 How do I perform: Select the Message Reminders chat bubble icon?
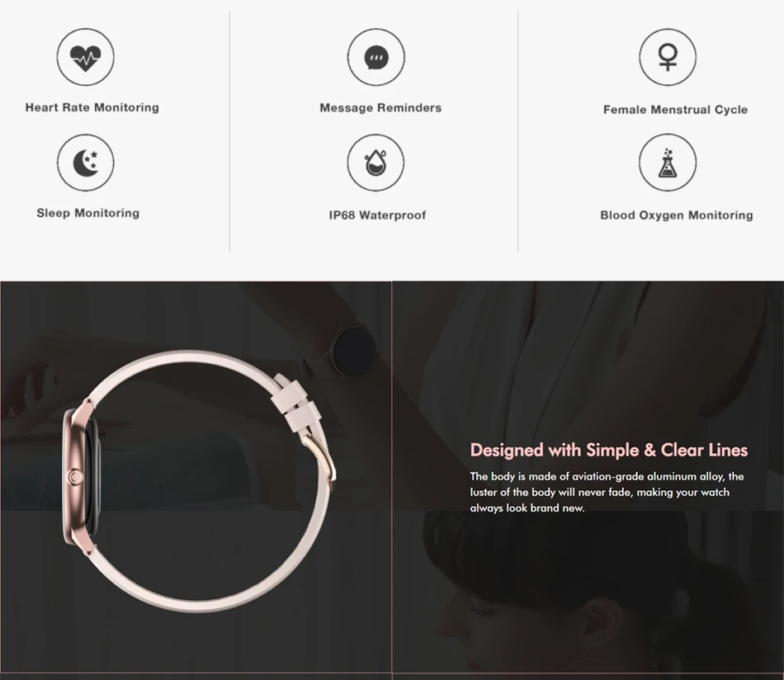coord(376,58)
